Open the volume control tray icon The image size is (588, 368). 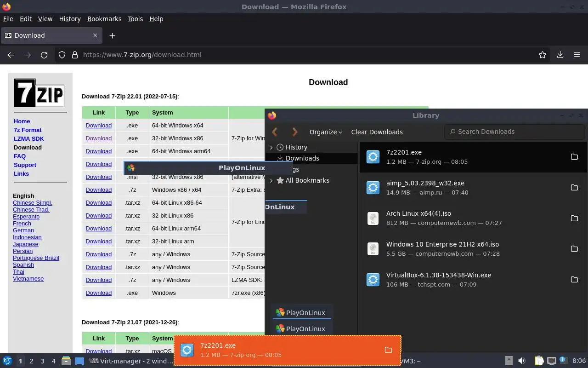click(522, 361)
